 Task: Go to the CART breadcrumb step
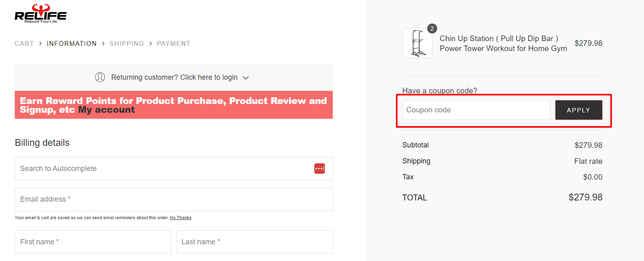click(x=24, y=43)
